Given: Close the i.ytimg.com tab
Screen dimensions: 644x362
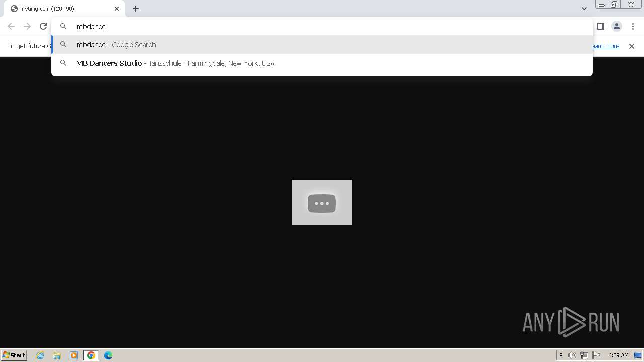Looking at the screenshot, I should pyautogui.click(x=117, y=9).
